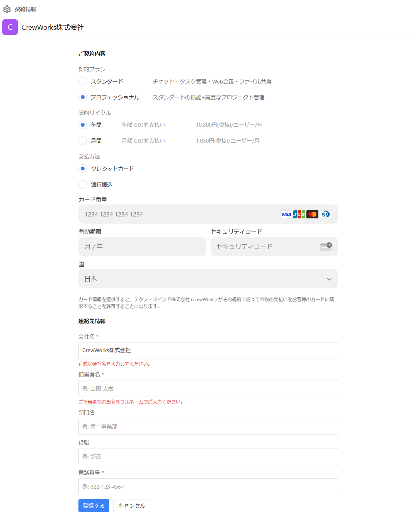Viewport: 420px width, 518px height.
Task: Click the 役職 input field
Action: (x=208, y=457)
